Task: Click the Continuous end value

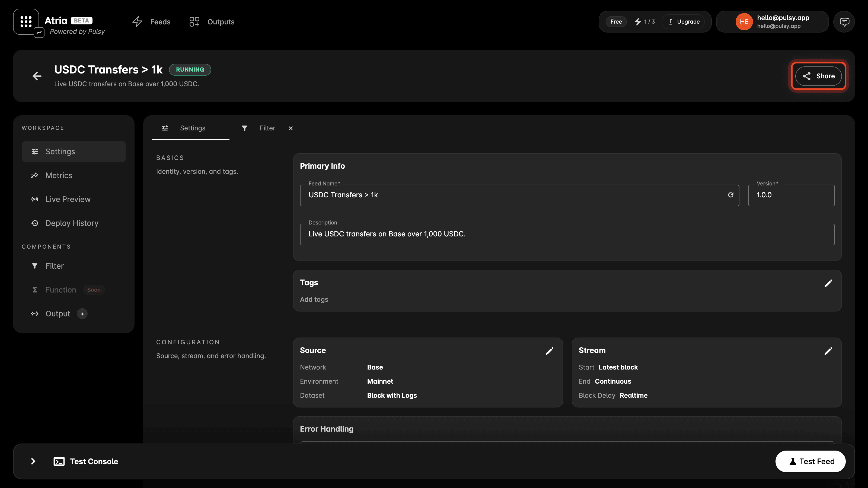Action: [x=613, y=381]
